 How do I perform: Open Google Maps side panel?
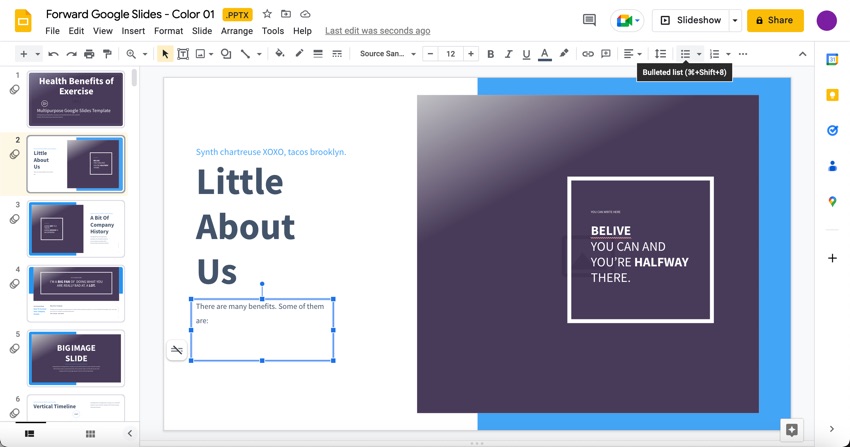pyautogui.click(x=832, y=202)
